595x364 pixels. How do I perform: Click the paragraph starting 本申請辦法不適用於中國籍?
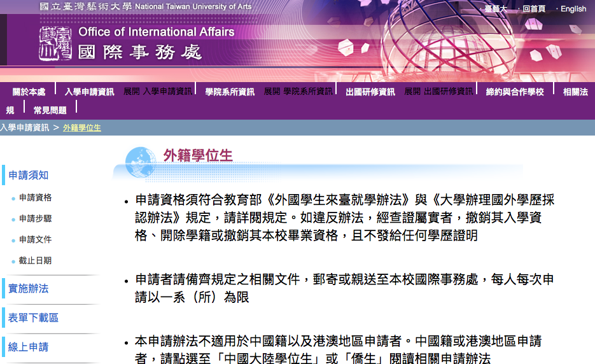tap(339, 349)
